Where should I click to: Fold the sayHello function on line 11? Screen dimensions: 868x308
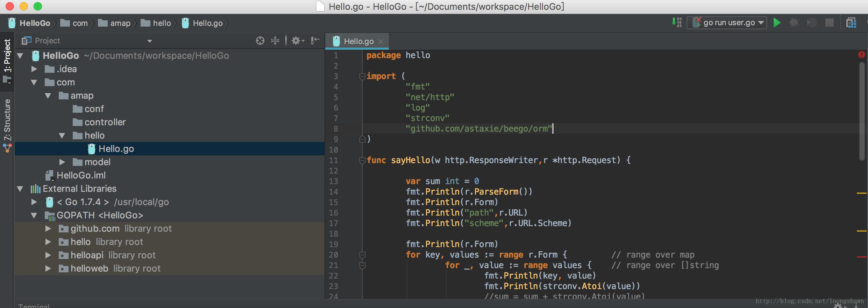coord(362,160)
